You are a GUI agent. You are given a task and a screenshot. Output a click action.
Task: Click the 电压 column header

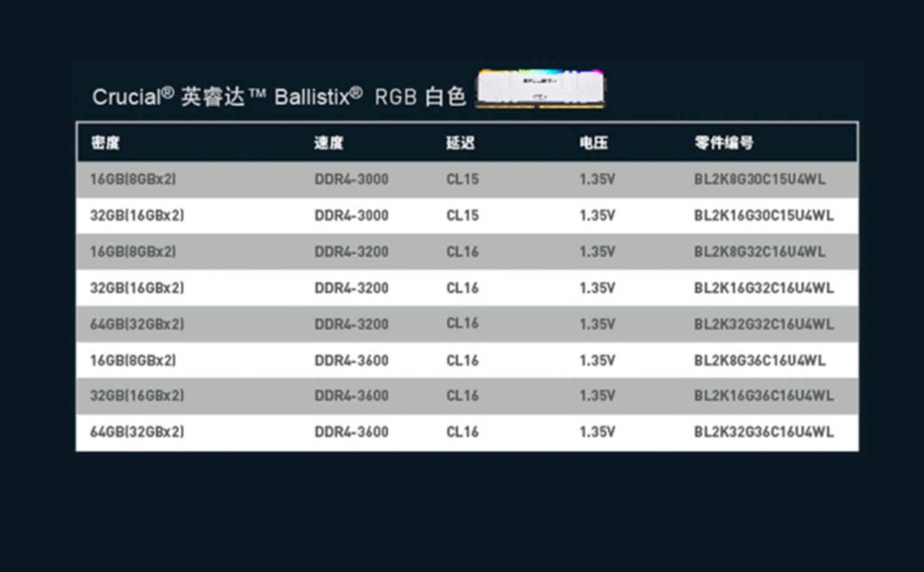[593, 143]
